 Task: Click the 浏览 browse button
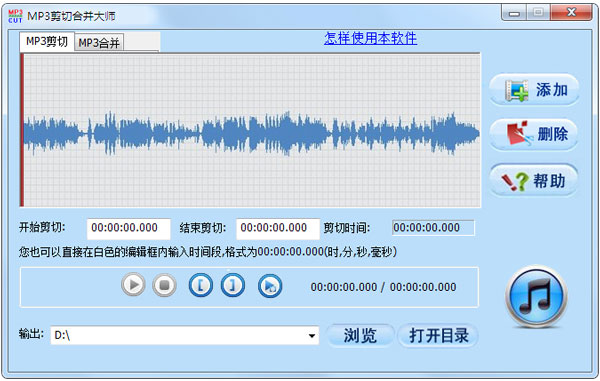[x=360, y=335]
